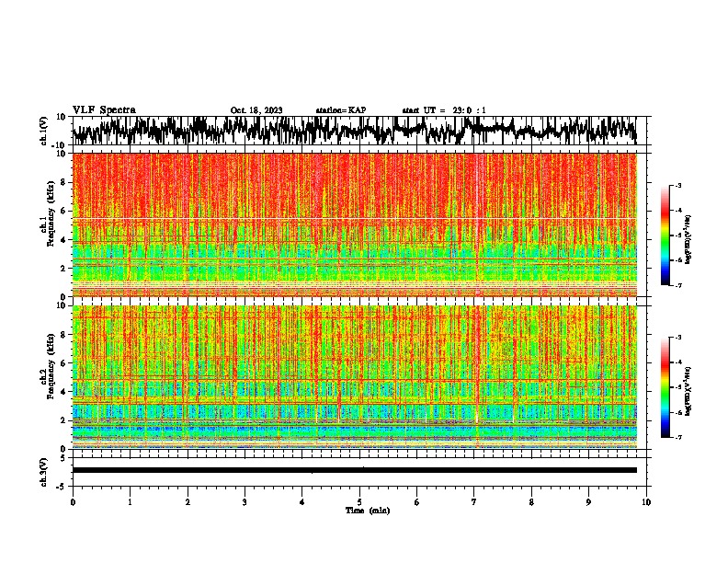Click the "Time (min)" axis label
The image size is (728, 563).
(x=368, y=511)
